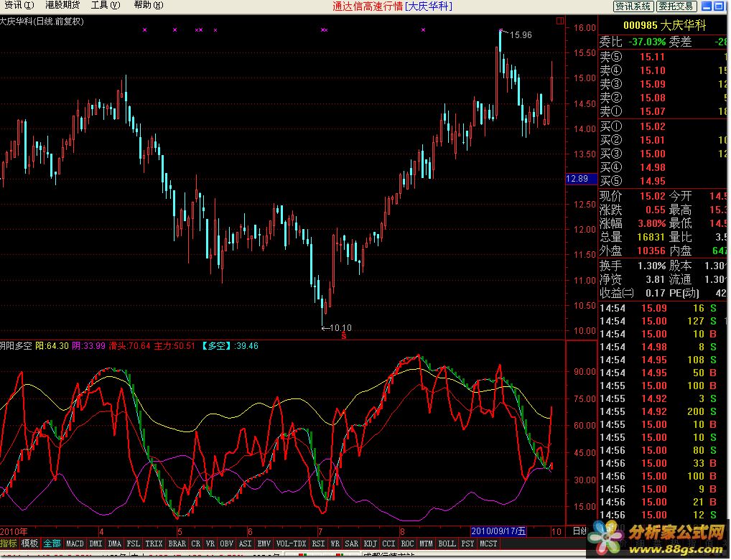Click the red S marker below the low
Image resolution: width=731 pixels, height=560 pixels.
coord(343,336)
